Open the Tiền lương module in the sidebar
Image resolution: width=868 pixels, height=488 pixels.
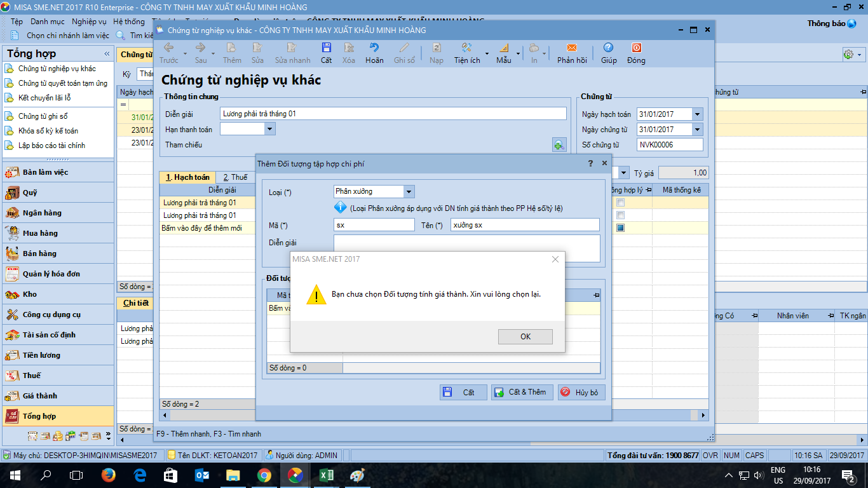[x=58, y=355]
